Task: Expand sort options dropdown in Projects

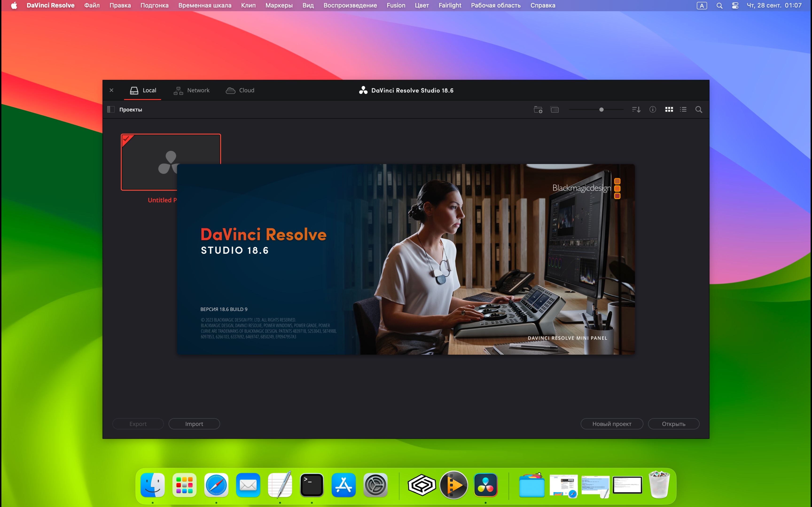Action: [x=636, y=110]
